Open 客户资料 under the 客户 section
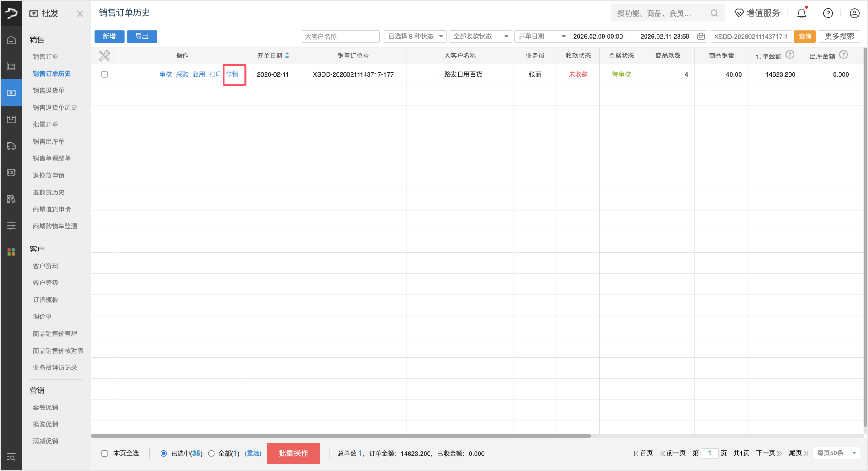Screen dimensions: 868x471 click(x=45, y=265)
